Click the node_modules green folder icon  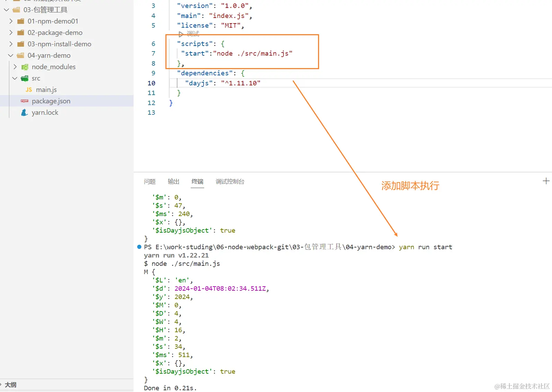point(25,67)
